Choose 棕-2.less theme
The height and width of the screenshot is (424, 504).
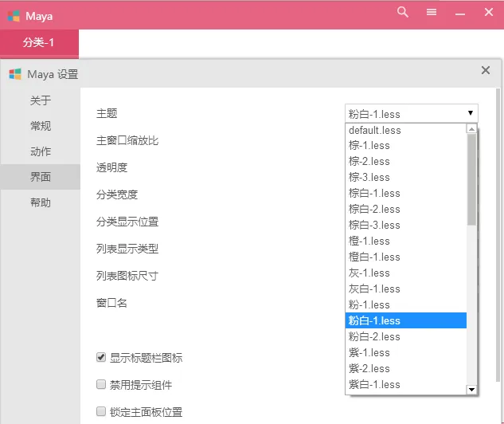[x=405, y=161]
